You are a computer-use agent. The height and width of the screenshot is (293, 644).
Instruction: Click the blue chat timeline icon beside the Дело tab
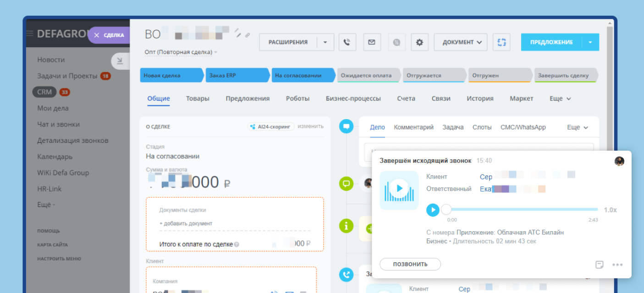tap(346, 126)
